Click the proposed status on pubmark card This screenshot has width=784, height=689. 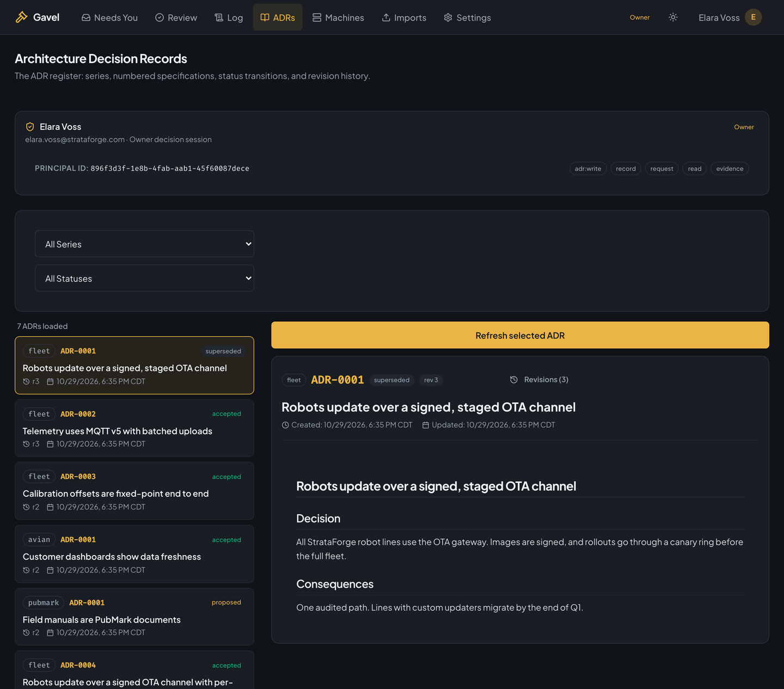click(226, 602)
